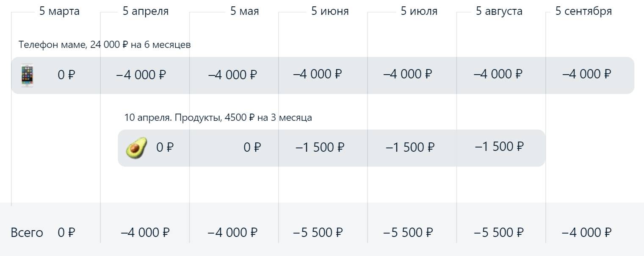Click the –5 500 ₽ total under 5 июля
Viewport: 644px width, 256px height.
click(408, 233)
